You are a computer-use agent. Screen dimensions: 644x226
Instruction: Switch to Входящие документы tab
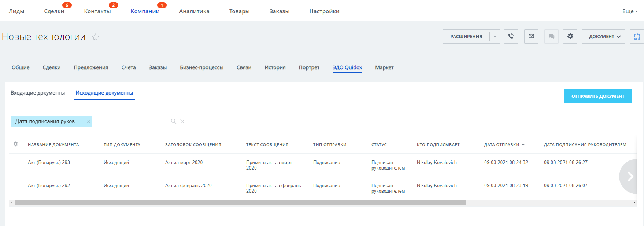[x=38, y=93]
